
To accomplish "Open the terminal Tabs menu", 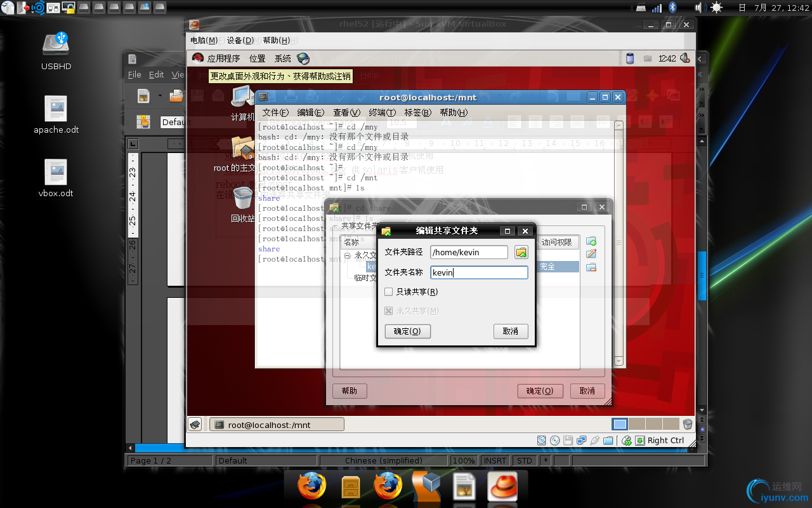I will tap(417, 112).
